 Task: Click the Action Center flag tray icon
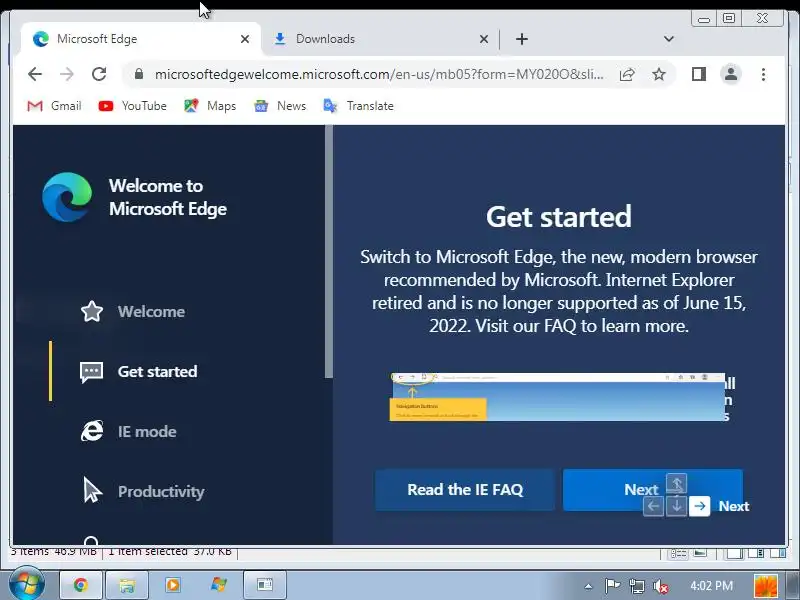(612, 586)
